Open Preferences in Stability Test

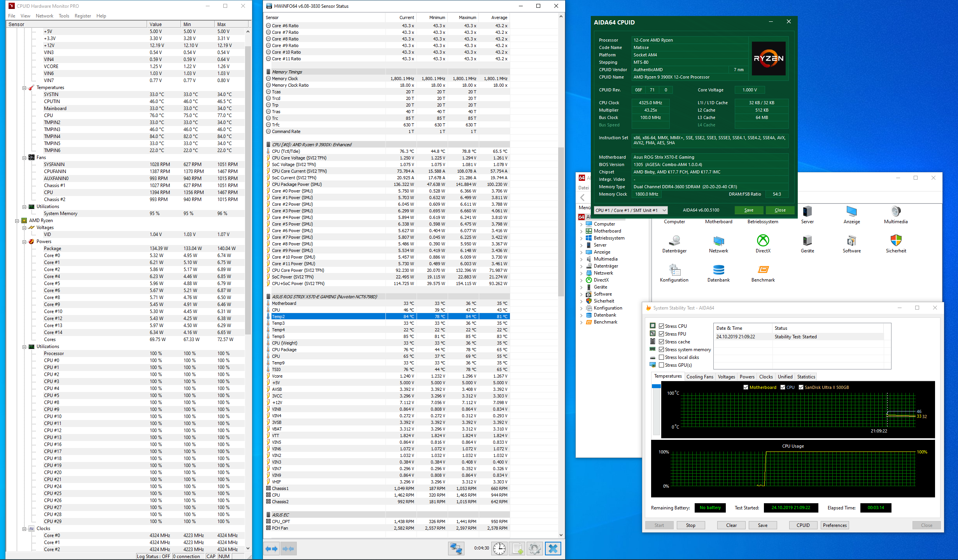[x=835, y=525]
